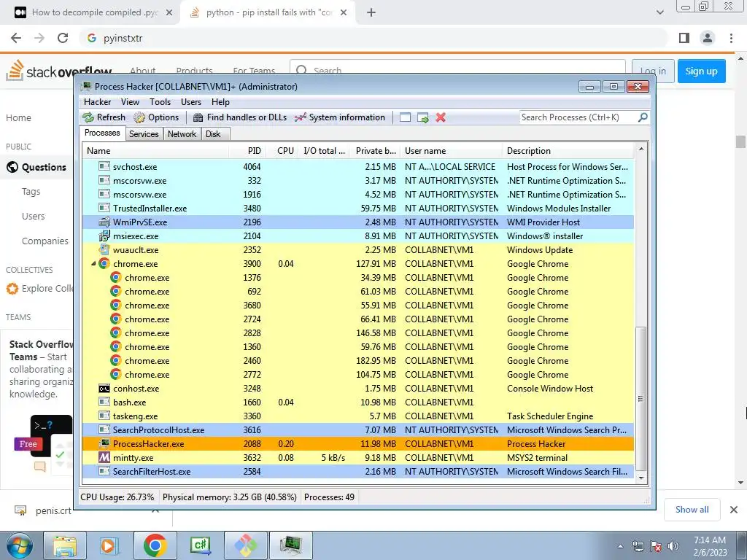Click Windows Start orb button
This screenshot has height=560, width=747.
click(x=20, y=545)
